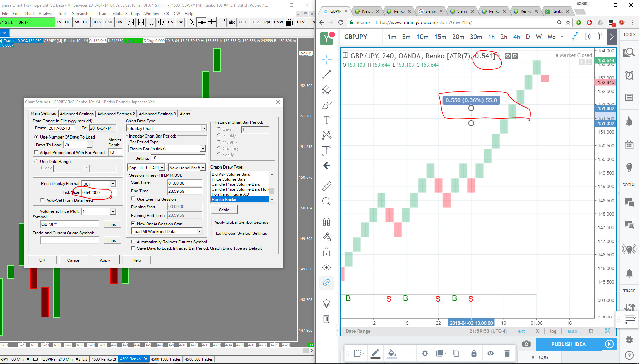Open the Analysis menu in Sierra Chart
639x364 pixels.
[46, 14]
